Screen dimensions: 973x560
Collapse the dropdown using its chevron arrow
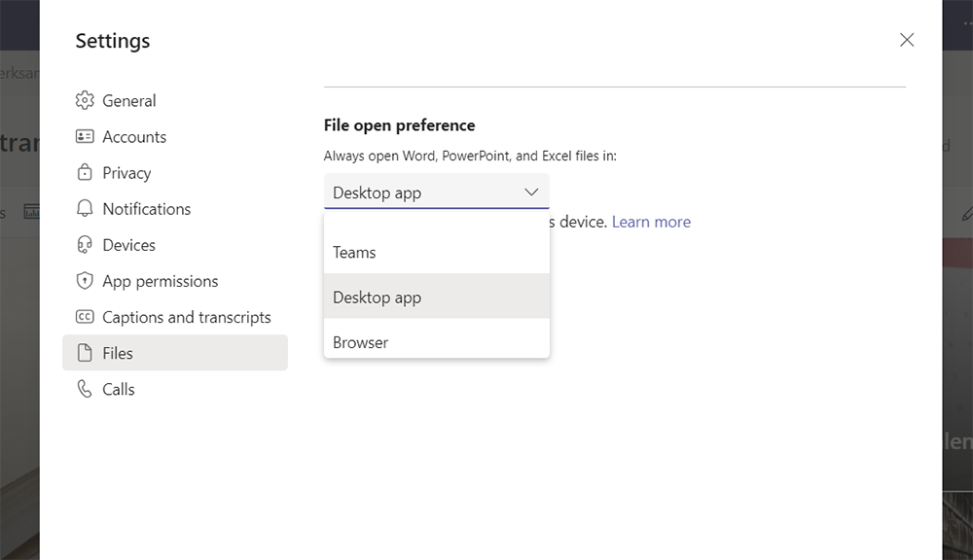click(x=531, y=192)
